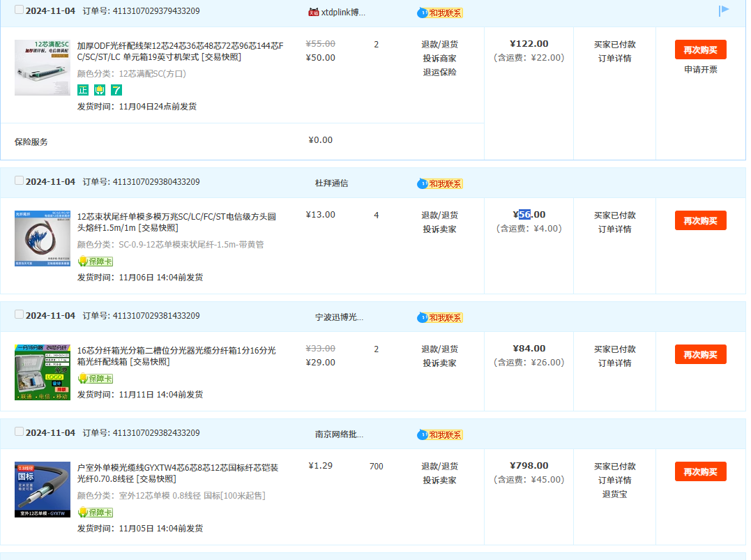Open 订单详情 for the ¥84.00 order

614,363
